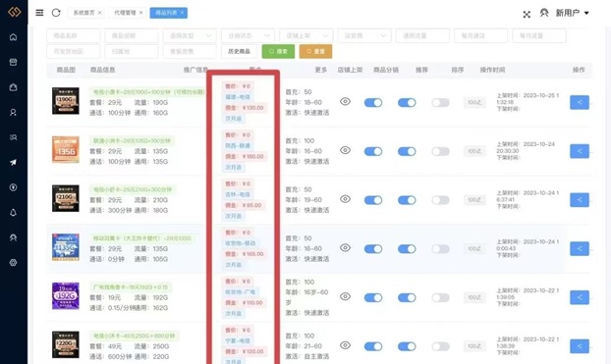
Task: Turn off 店铺上架 switch in the 190G row
Action: click(x=373, y=102)
